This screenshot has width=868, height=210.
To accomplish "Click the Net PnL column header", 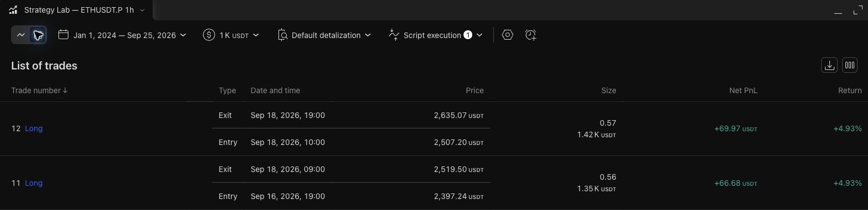I will [x=743, y=90].
